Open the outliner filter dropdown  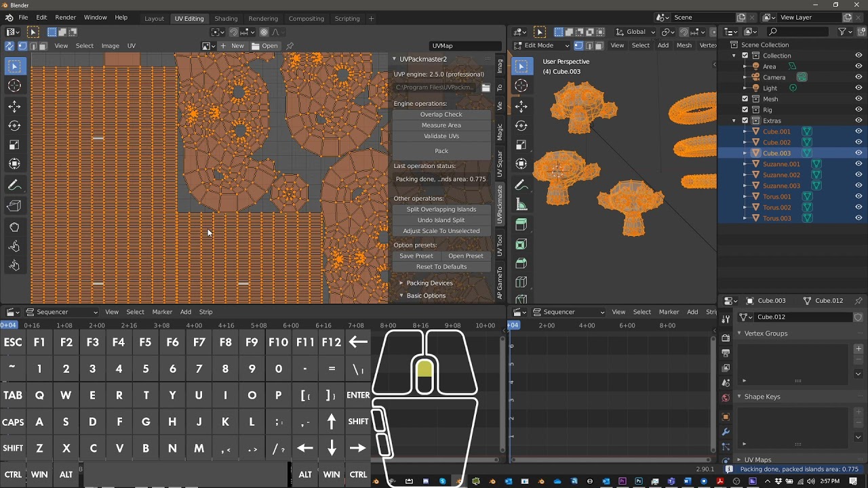[x=845, y=32]
